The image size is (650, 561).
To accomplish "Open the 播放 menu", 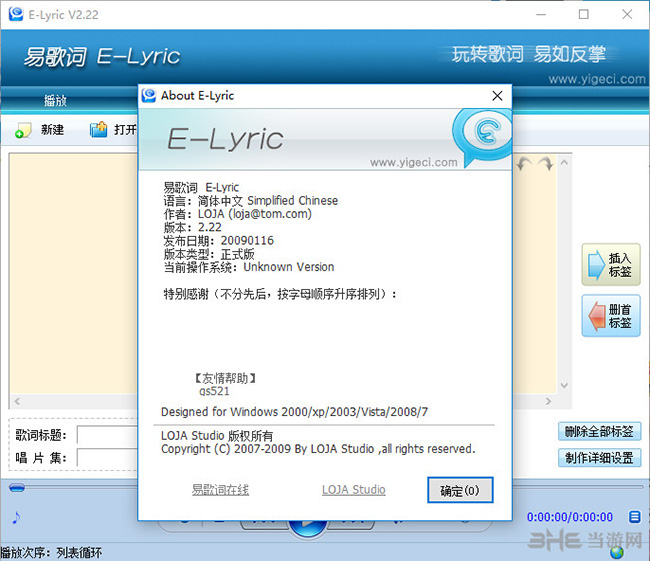I will coord(55,100).
